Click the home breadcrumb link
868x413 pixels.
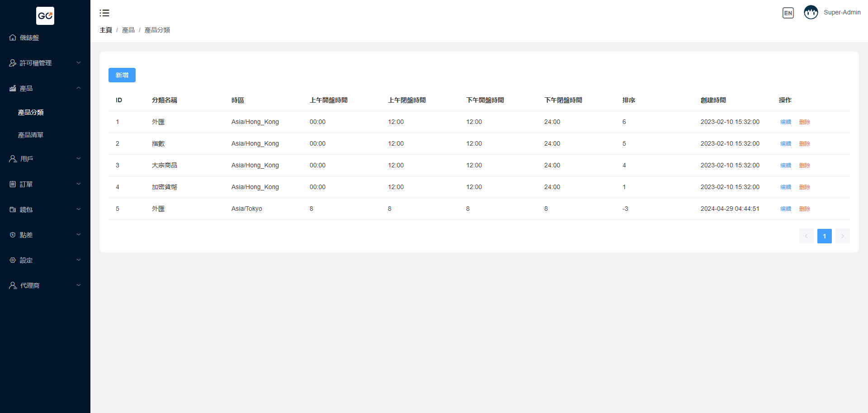(106, 30)
